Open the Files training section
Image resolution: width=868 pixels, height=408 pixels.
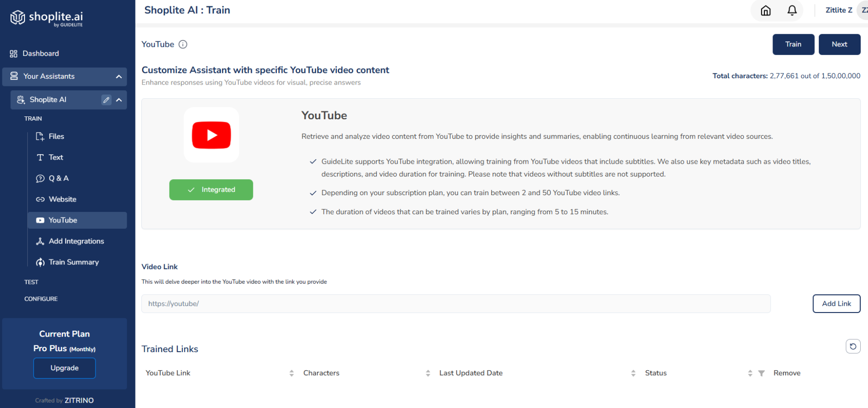pyautogui.click(x=56, y=136)
